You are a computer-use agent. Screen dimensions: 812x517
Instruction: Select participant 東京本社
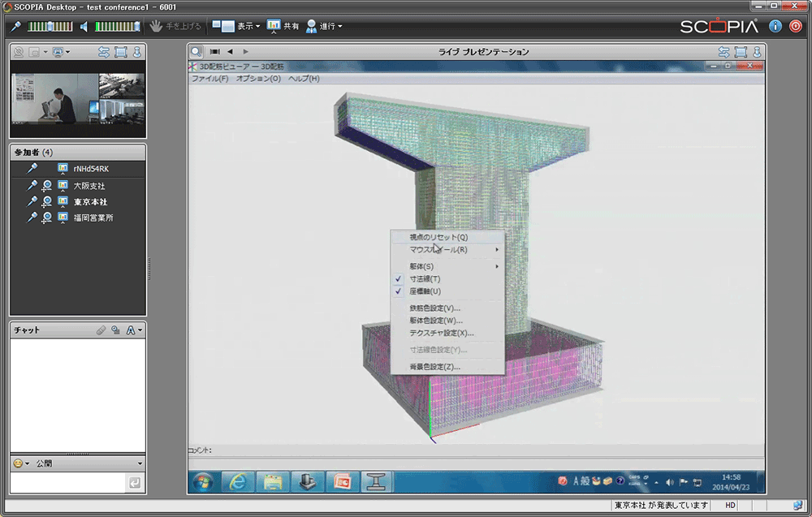(x=91, y=202)
